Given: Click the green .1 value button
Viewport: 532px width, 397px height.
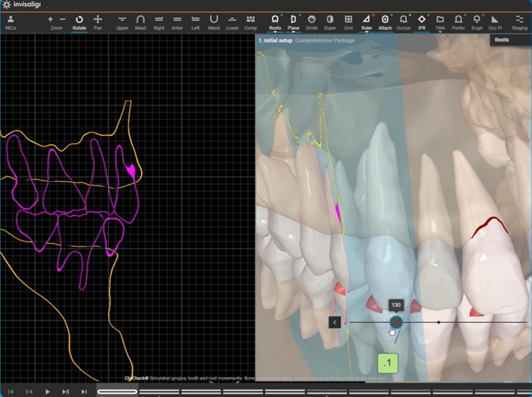Looking at the screenshot, I should point(387,363).
